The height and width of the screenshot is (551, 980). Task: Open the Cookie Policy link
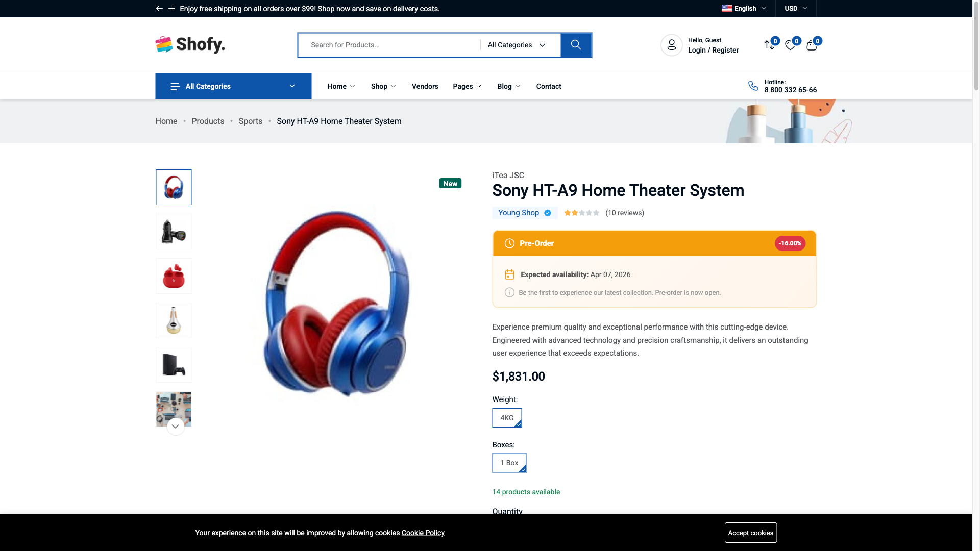click(x=423, y=532)
